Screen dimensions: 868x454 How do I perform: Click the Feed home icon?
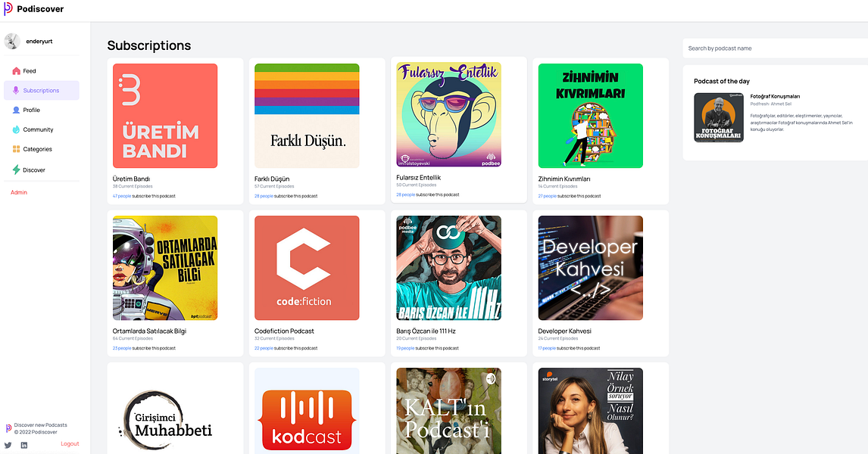(16, 71)
